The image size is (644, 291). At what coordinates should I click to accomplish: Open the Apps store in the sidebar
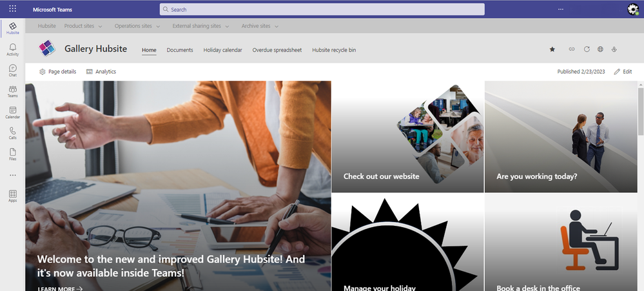click(13, 196)
